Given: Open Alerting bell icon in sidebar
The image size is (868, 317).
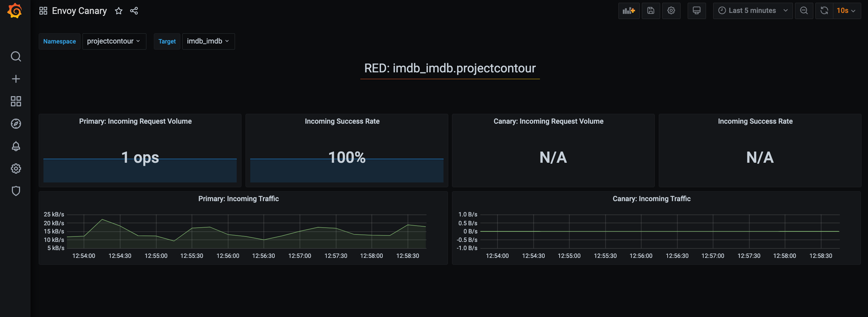Looking at the screenshot, I should click(16, 146).
